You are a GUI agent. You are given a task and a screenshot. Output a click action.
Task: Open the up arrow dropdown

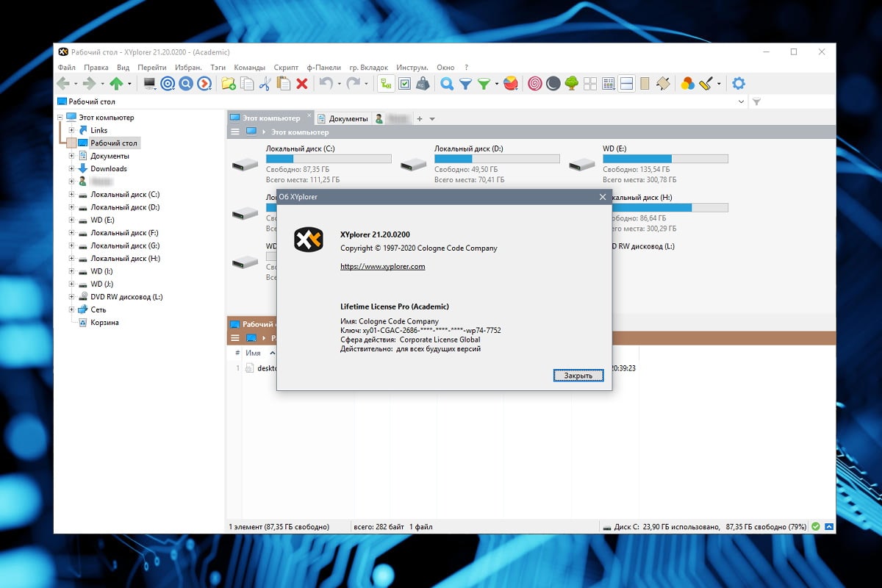coord(129,84)
